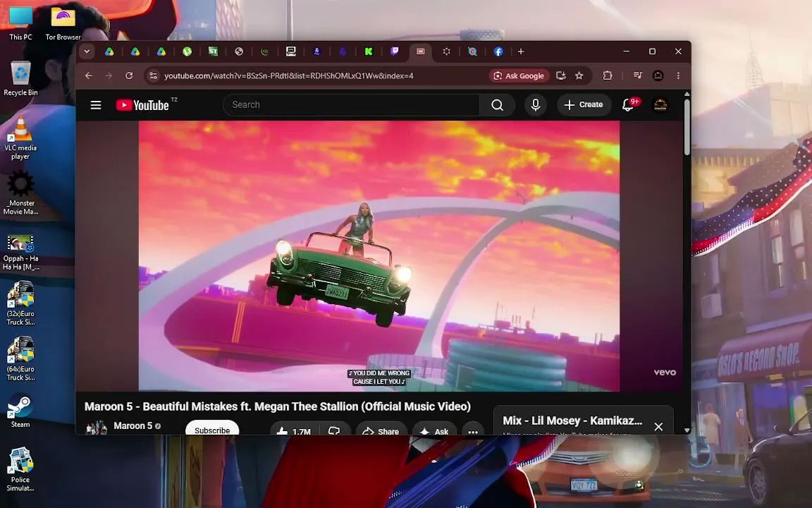Open the Create menu

click(x=584, y=104)
